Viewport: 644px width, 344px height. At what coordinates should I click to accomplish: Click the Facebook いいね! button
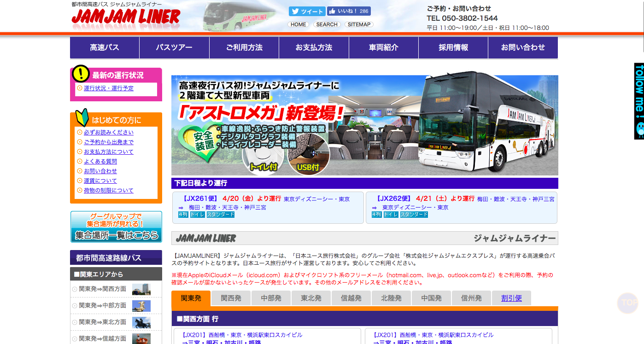coord(349,11)
